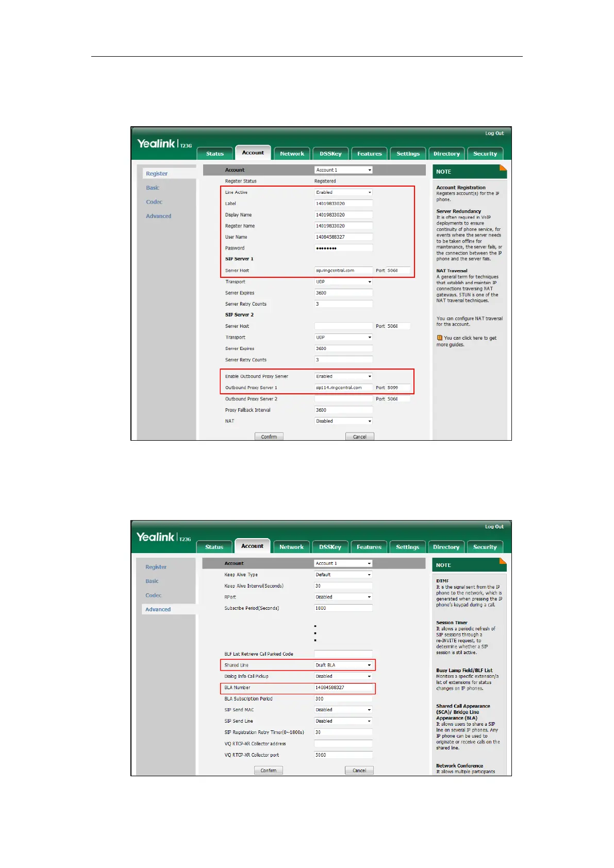The height and width of the screenshot is (868, 614).
Task: Click the BLA Number input field
Action: tap(343, 688)
